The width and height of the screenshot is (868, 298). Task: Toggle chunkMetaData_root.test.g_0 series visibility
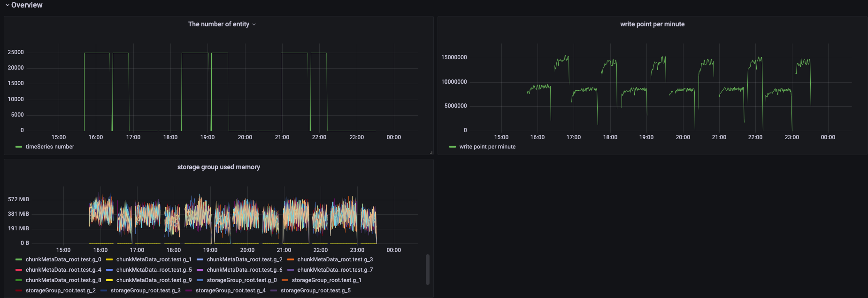(x=63, y=259)
